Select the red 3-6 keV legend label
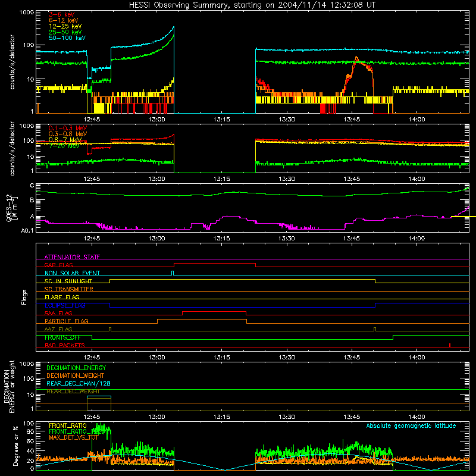 [x=61, y=14]
